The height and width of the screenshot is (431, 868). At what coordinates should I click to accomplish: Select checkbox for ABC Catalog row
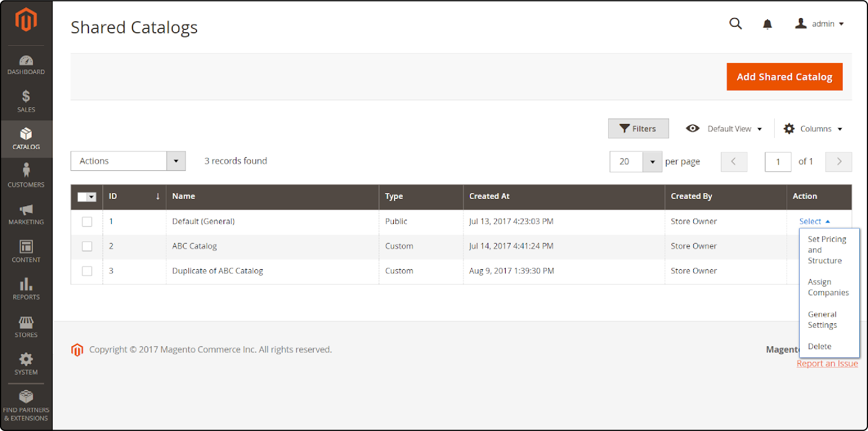(86, 246)
